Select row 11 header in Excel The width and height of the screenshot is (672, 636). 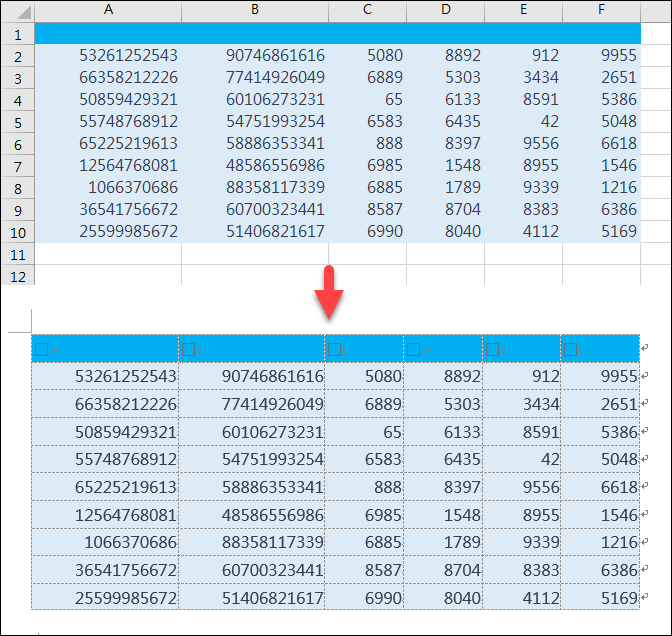point(18,254)
